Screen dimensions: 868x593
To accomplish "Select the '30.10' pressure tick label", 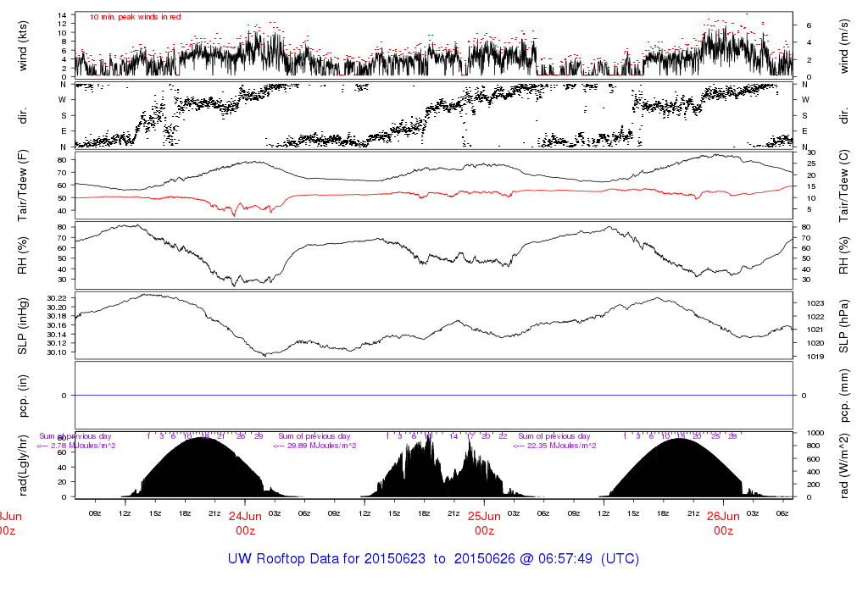I will point(57,352).
